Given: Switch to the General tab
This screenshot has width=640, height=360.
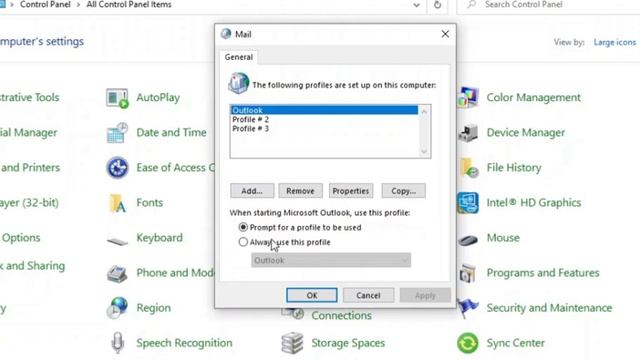Looking at the screenshot, I should 239,57.
